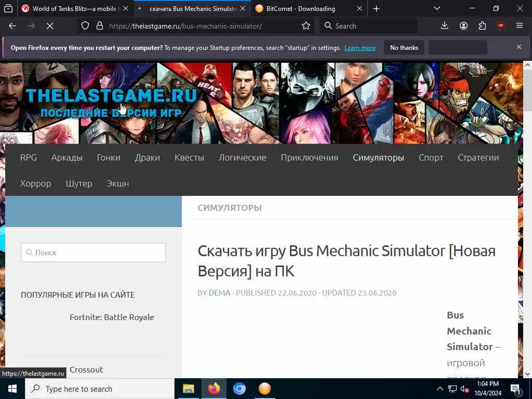Screen dimensions: 532x399
Task: Show hidden system tray icons
Action: tap(440, 389)
